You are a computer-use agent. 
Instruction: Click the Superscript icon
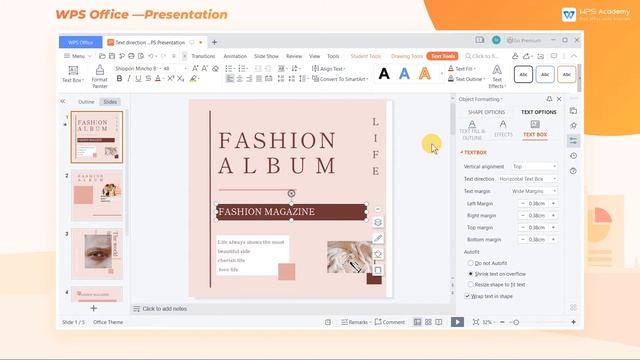tap(171, 78)
